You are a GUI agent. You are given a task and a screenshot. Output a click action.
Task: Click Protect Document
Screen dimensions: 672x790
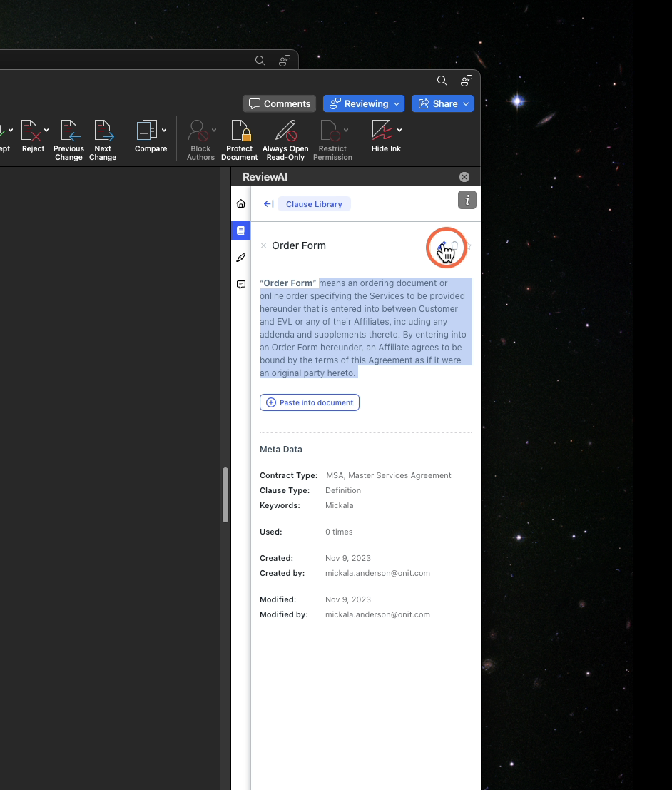[239, 140]
